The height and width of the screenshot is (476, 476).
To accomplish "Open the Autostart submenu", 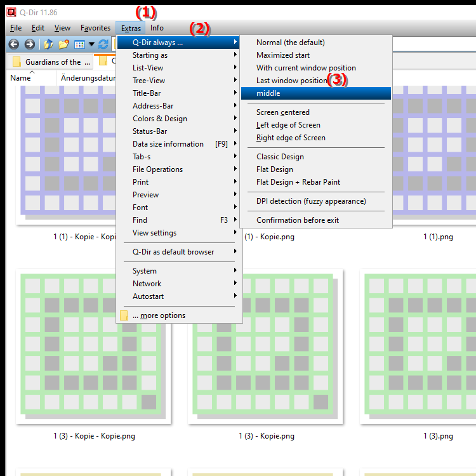I will click(178, 296).
